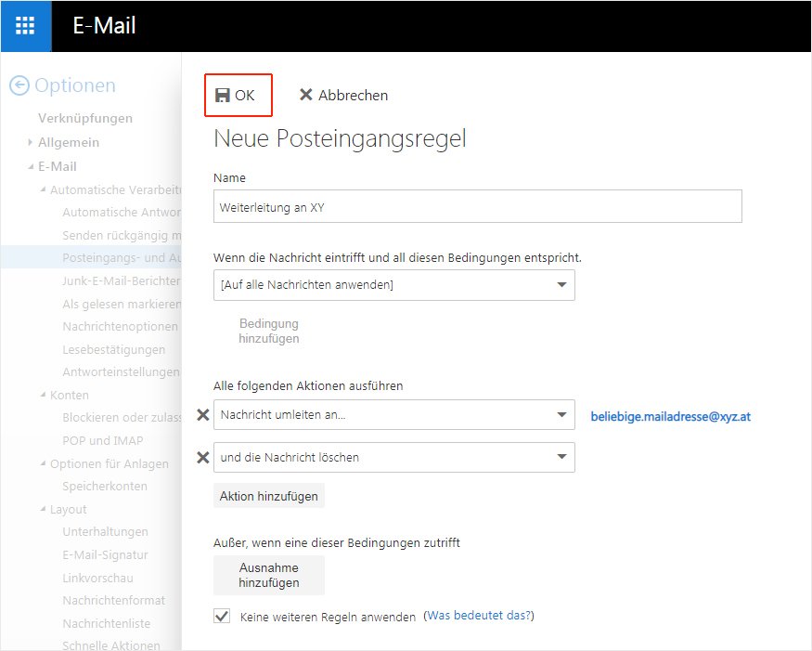
Task: Cancel rule creation with Abbrechen
Action: [x=342, y=95]
